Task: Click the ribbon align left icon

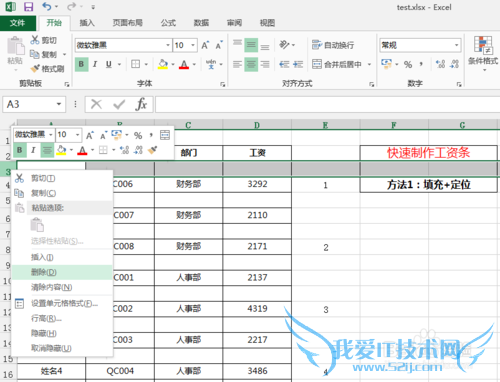Action: pos(237,64)
